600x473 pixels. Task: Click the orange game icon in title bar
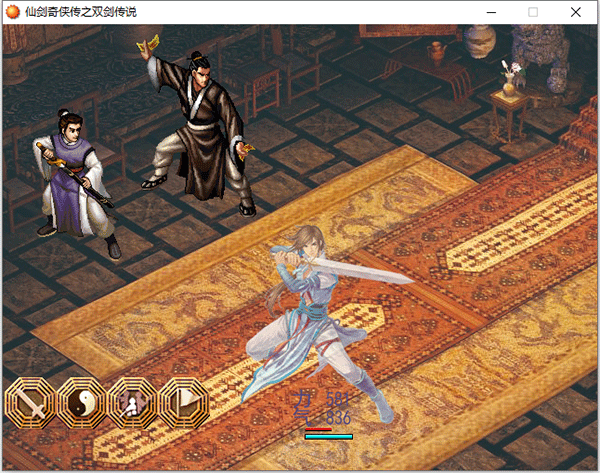click(13, 12)
